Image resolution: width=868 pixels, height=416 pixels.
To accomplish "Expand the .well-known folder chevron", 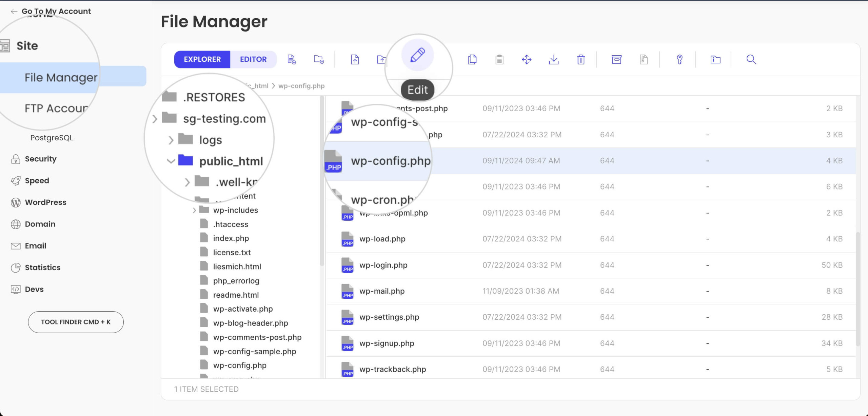I will pos(187,182).
